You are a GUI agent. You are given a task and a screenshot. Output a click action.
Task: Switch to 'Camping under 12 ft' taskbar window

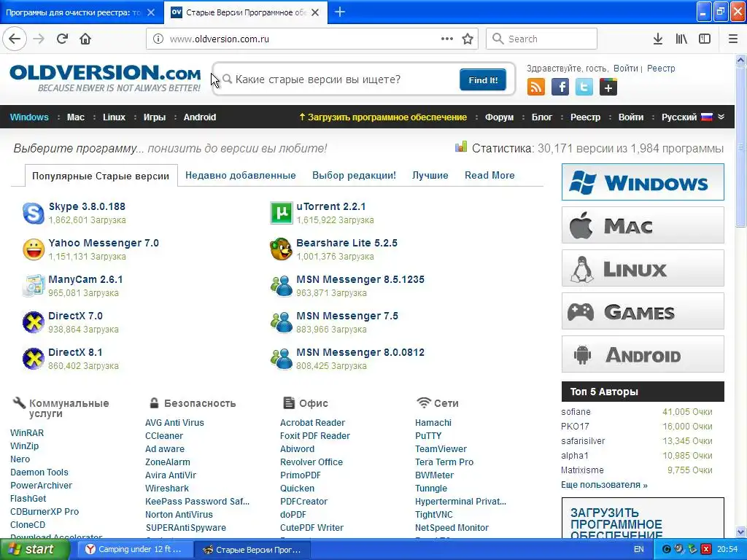(x=134, y=549)
